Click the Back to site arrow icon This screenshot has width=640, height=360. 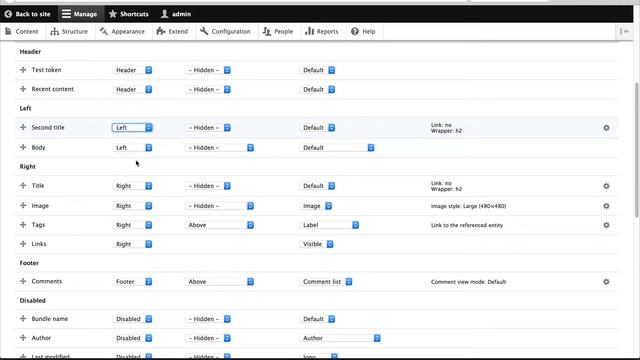pos(8,14)
